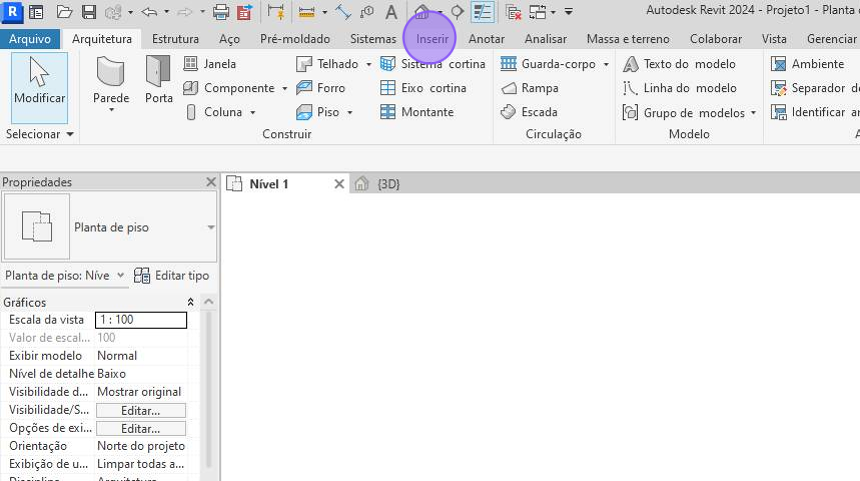Click the Undo arrow icon
This screenshot has width=860, height=481.
pos(149,12)
